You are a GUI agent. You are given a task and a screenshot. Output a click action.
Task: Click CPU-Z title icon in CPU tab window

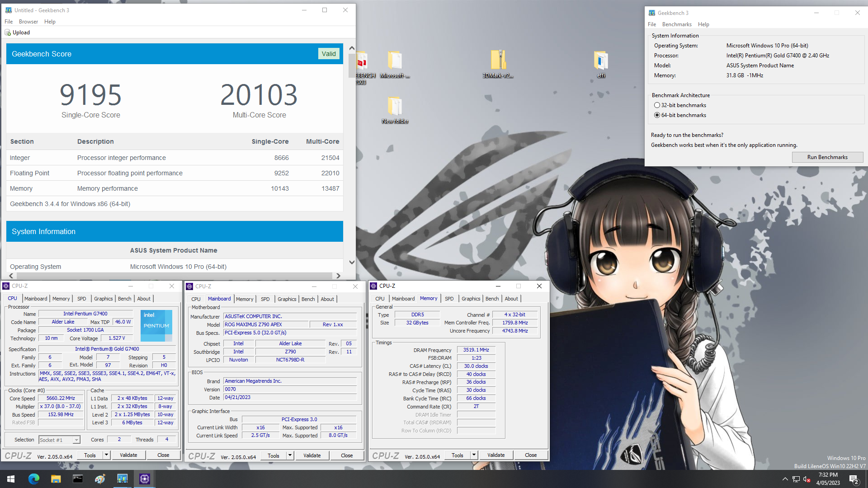6,286
